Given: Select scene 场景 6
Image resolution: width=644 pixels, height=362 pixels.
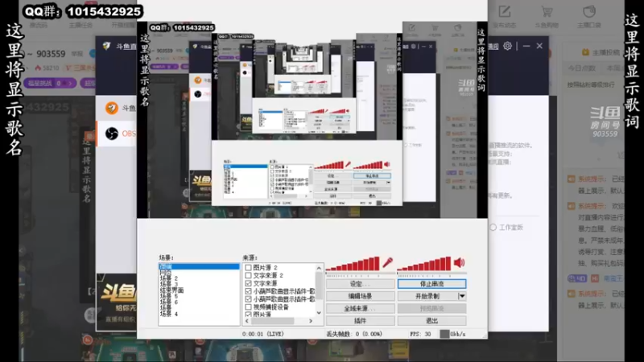Looking at the screenshot, I should coord(169,302).
